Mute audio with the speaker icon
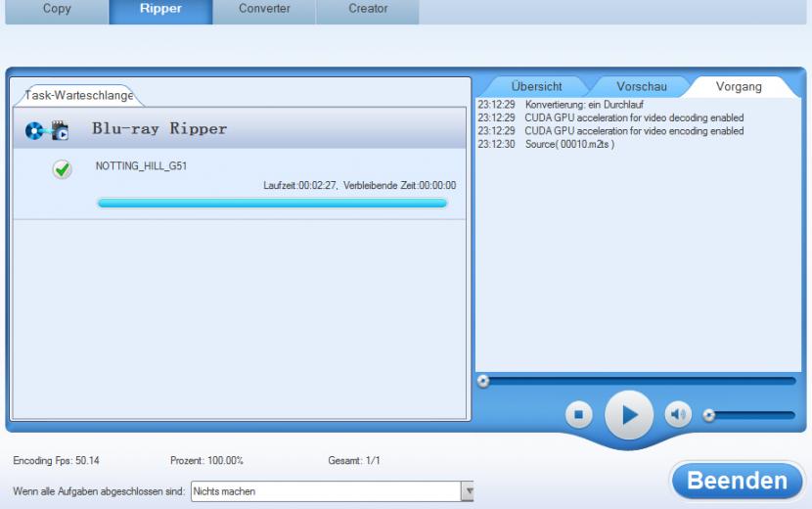This screenshot has width=812, height=509. (x=678, y=414)
